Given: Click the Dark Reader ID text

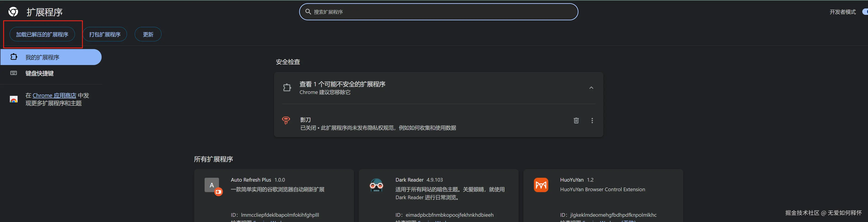Looking at the screenshot, I should click(x=444, y=215).
